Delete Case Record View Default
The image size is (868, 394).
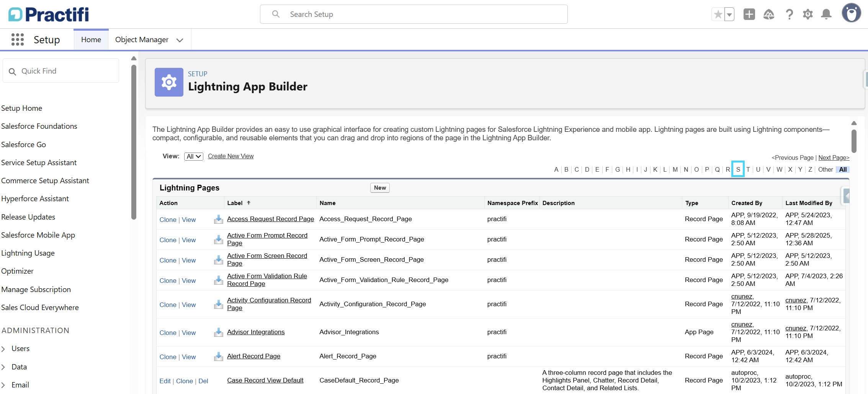coord(203,381)
